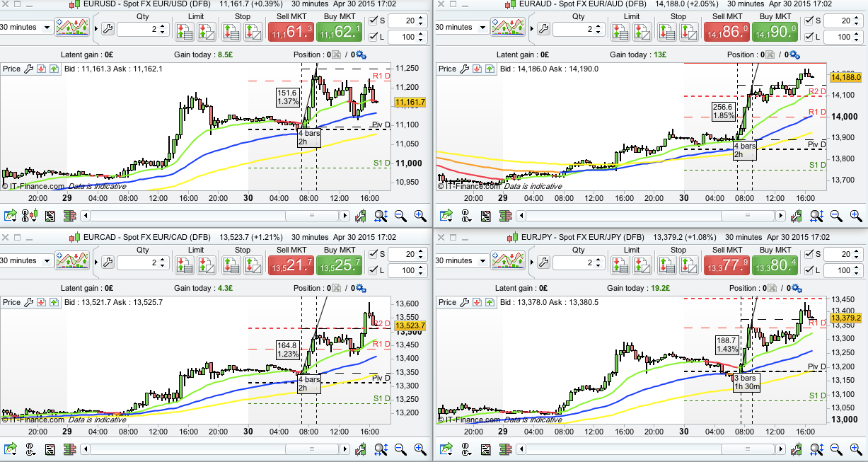The image size is (868, 462).
Task: Click left scroll arrow in EURAUD chart
Action: click(x=523, y=215)
